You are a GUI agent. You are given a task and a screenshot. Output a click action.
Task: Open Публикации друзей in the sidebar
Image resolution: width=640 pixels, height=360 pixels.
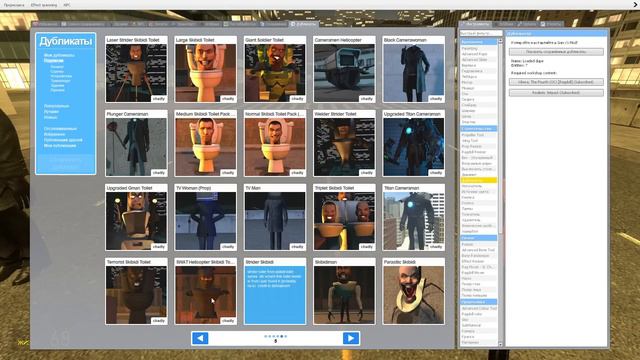click(63, 140)
